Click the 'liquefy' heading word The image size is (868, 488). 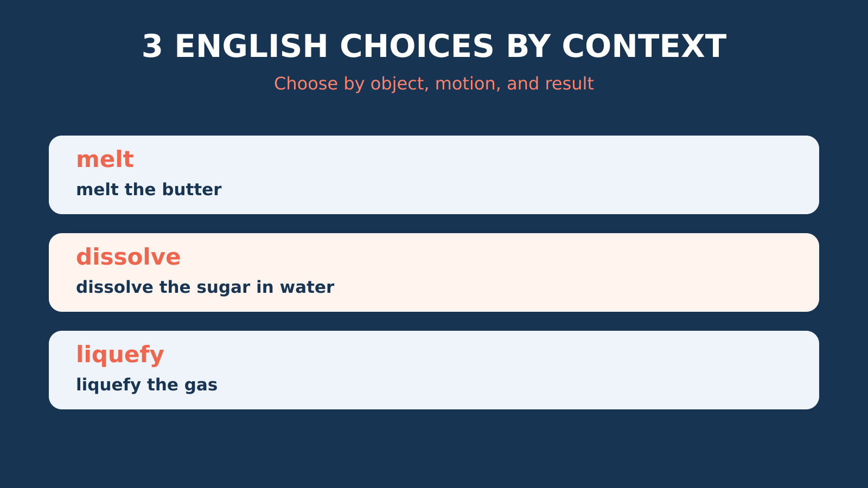(x=120, y=355)
